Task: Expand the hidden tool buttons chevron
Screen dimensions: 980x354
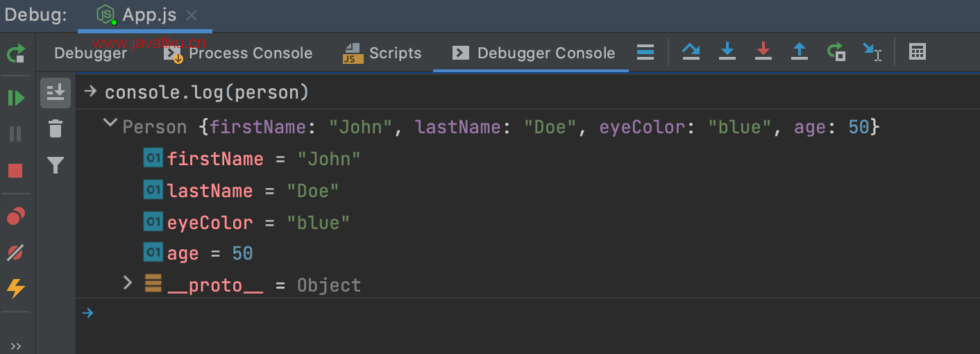Action: click(x=16, y=346)
